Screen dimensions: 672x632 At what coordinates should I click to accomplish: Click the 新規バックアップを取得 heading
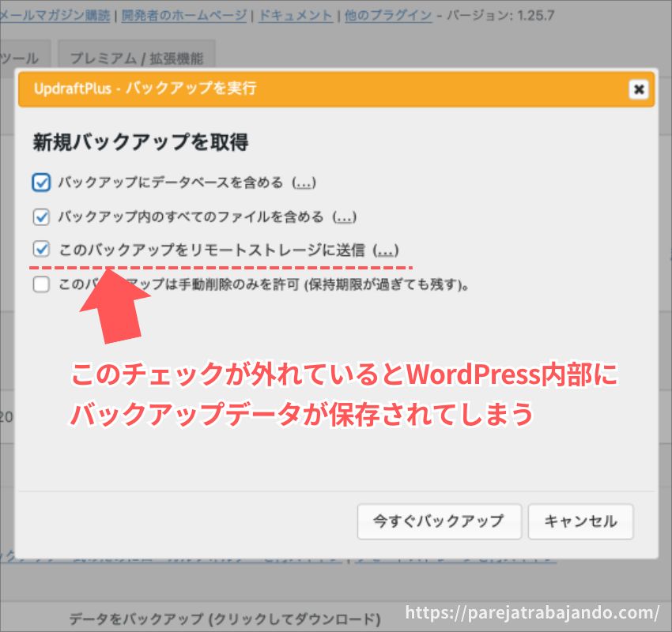click(x=141, y=142)
